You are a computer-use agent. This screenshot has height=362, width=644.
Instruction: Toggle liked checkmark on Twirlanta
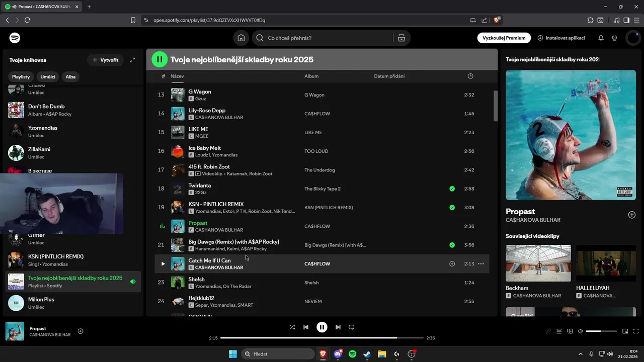[452, 189]
